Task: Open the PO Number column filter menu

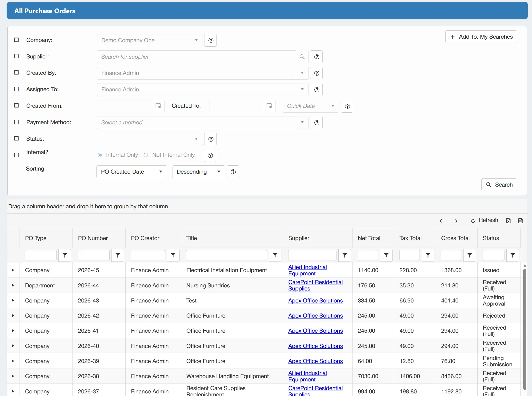Action: (x=118, y=255)
